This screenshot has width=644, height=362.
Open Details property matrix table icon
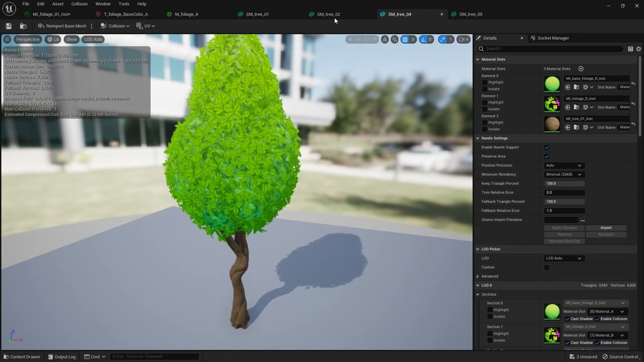pyautogui.click(x=630, y=49)
